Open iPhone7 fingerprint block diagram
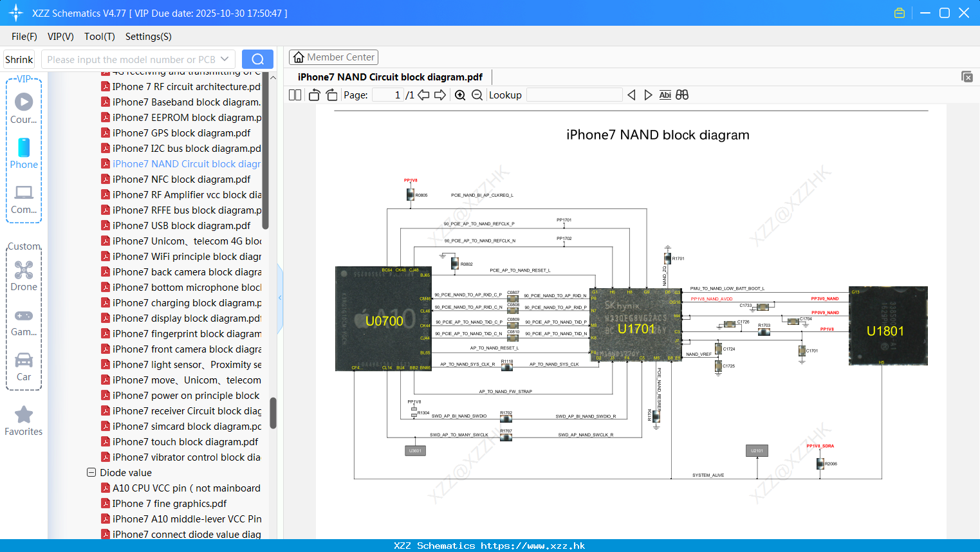This screenshot has height=552, width=980. pyautogui.click(x=181, y=334)
